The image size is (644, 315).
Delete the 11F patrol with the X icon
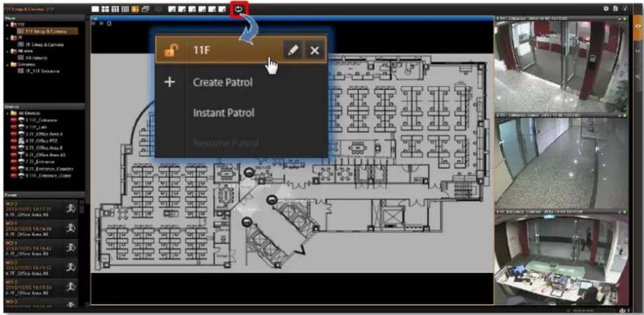(315, 51)
